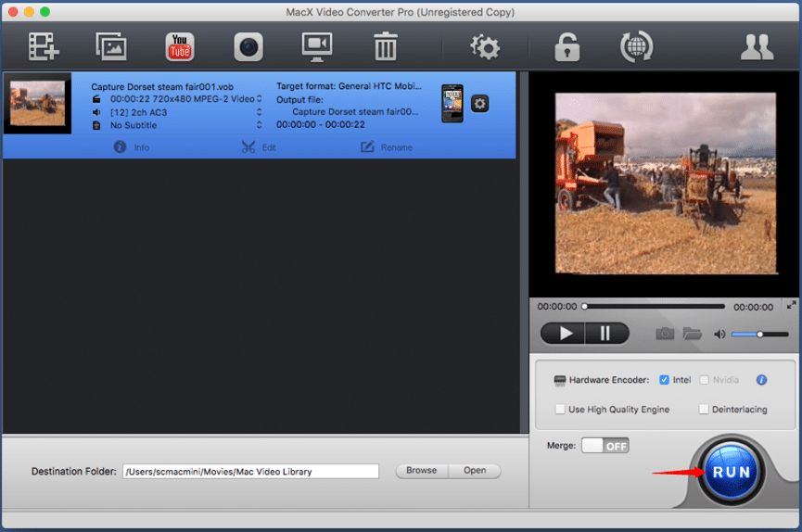Image resolution: width=802 pixels, height=532 pixels.
Task: Expand preview to fullscreen
Action: 791,305
